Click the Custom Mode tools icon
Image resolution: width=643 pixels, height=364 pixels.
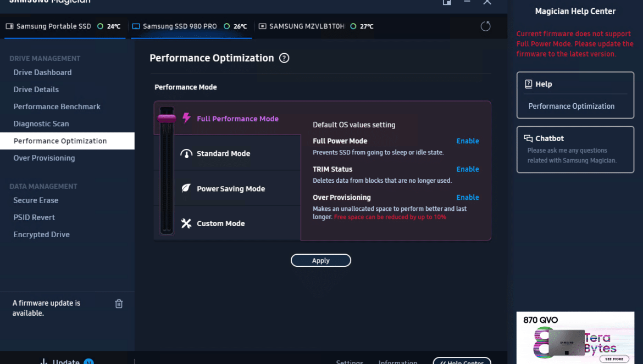[186, 223]
